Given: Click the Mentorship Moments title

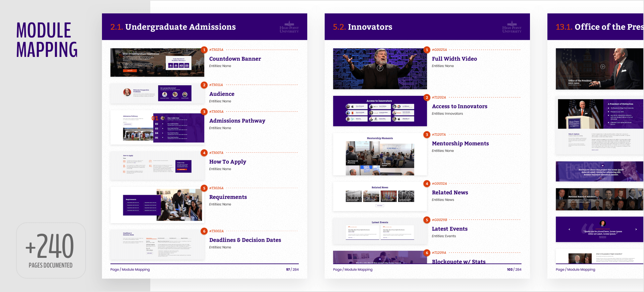Looking at the screenshot, I should click(x=460, y=144).
